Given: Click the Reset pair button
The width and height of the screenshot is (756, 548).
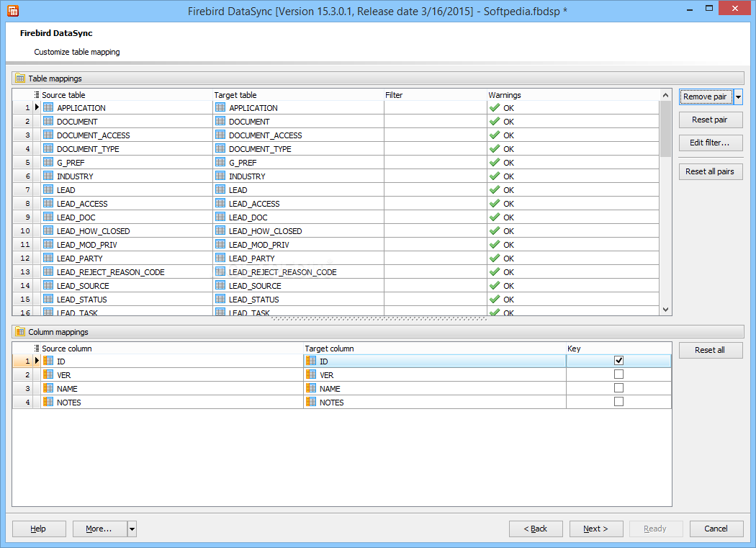Looking at the screenshot, I should click(711, 120).
